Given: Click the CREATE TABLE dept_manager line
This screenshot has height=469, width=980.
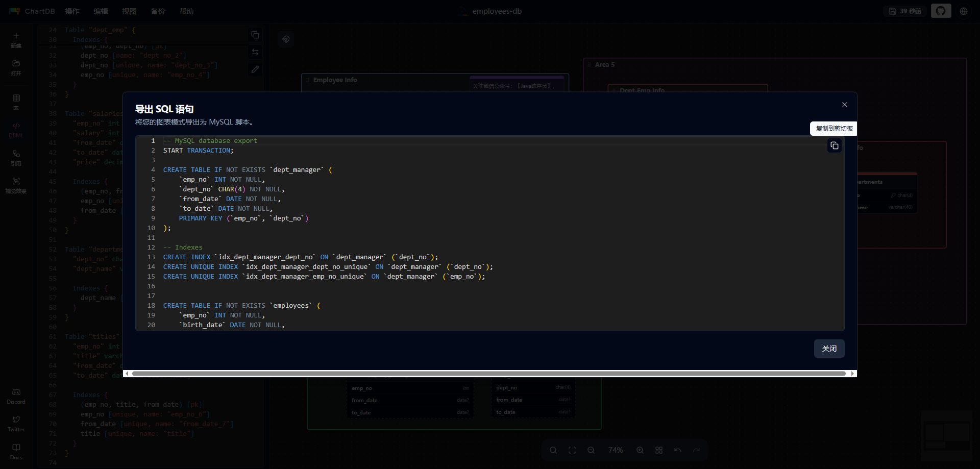Looking at the screenshot, I should tap(248, 170).
